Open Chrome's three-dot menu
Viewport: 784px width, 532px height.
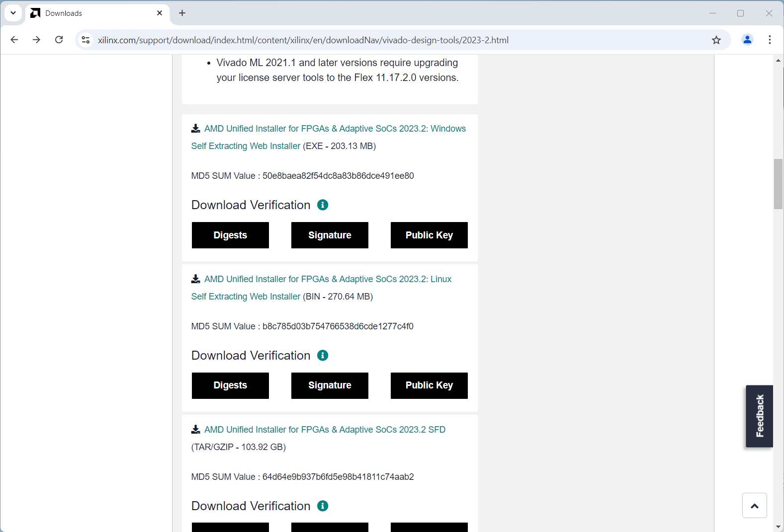(x=769, y=40)
